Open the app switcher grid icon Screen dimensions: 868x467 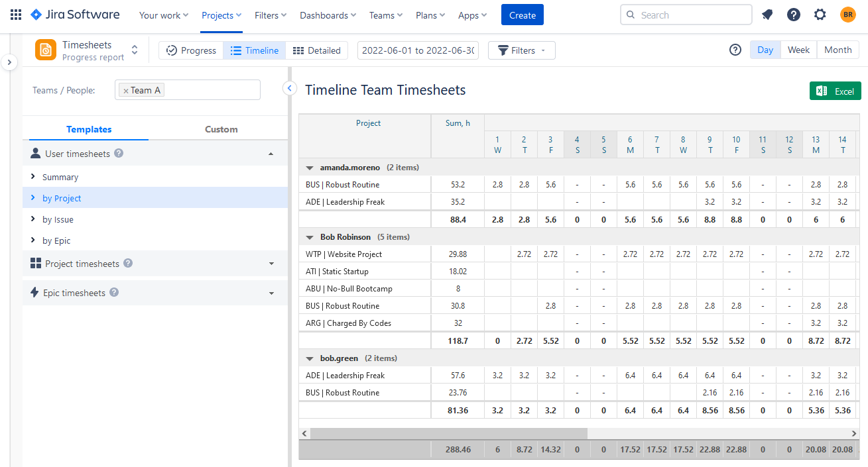(15, 14)
